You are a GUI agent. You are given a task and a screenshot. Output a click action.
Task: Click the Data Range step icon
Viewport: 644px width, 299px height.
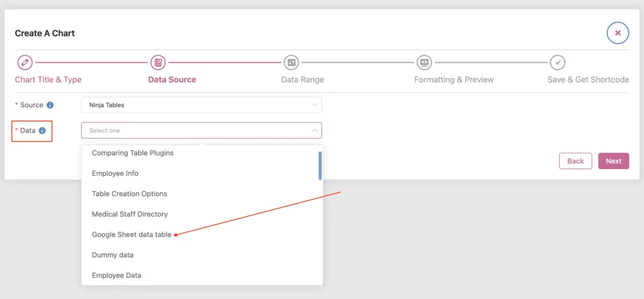tap(291, 63)
